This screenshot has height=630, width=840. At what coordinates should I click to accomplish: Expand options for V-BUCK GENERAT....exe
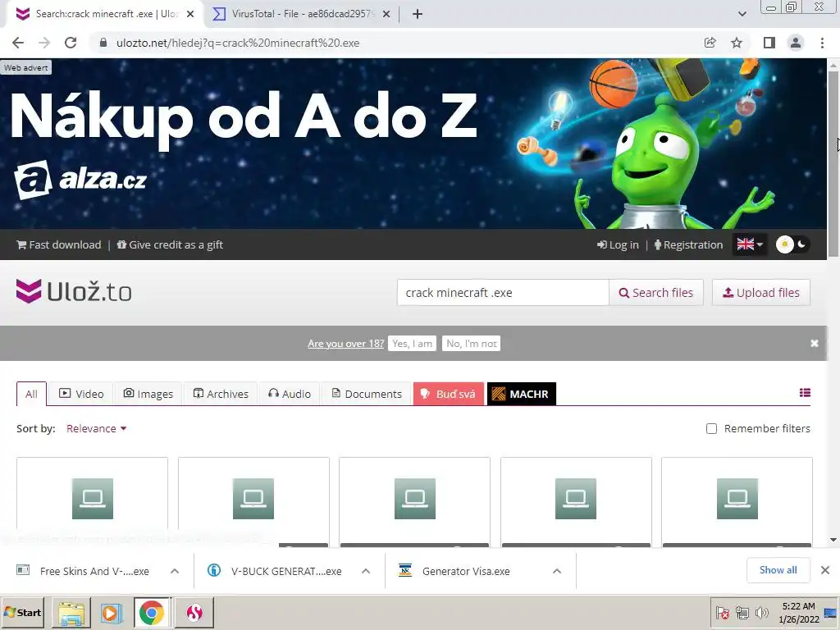(x=366, y=571)
